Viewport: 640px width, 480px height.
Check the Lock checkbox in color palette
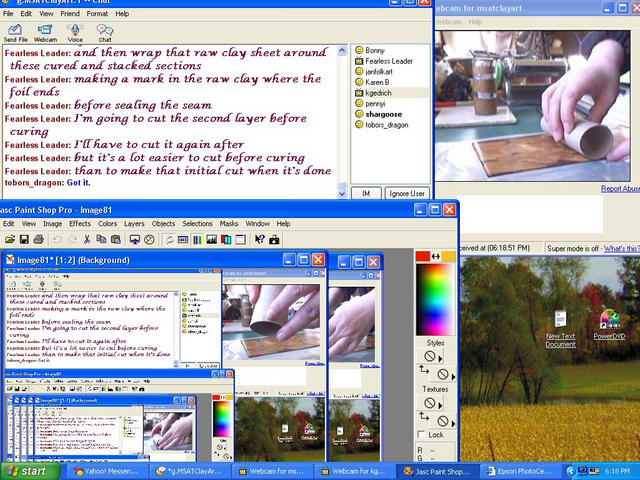[422, 435]
